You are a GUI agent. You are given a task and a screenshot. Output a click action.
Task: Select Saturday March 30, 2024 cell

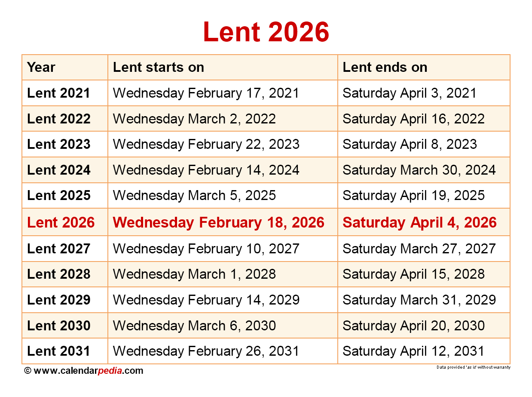point(419,170)
